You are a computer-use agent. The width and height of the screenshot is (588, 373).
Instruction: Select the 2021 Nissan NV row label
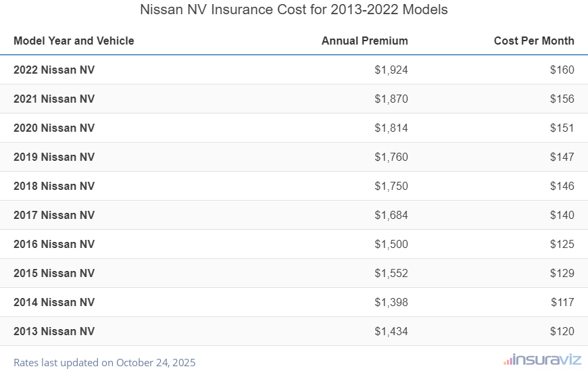(x=54, y=99)
